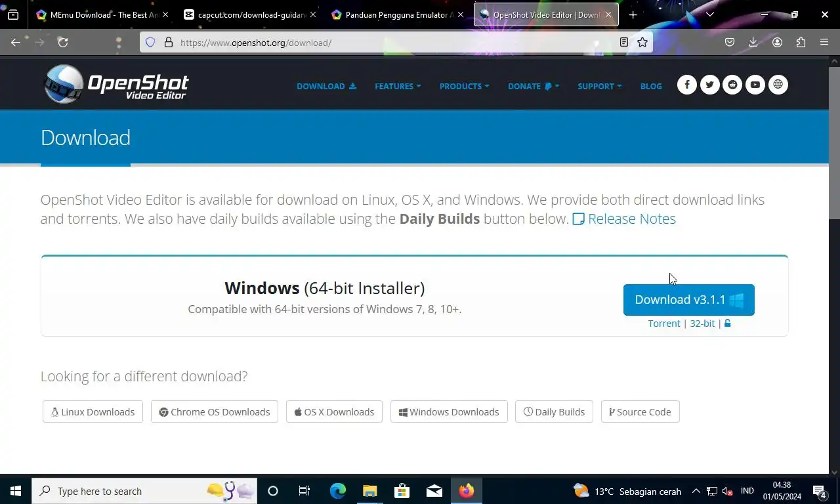Screen dimensions: 840x504
Task: Expand the FEATURES dropdown menu
Action: click(x=398, y=86)
